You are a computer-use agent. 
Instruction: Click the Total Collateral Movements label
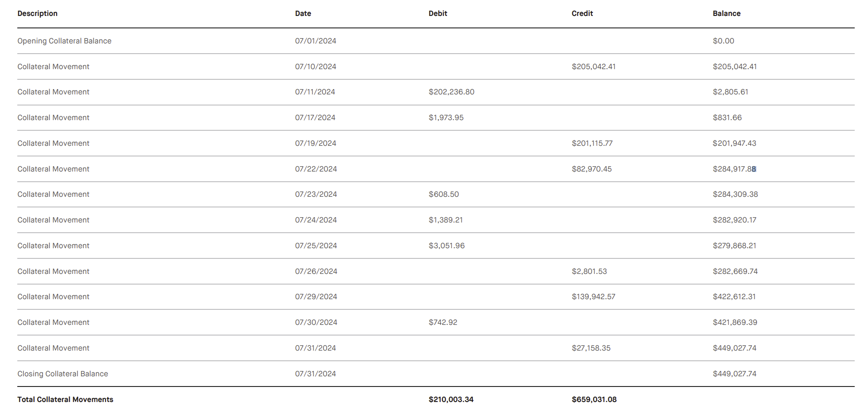[65, 399]
